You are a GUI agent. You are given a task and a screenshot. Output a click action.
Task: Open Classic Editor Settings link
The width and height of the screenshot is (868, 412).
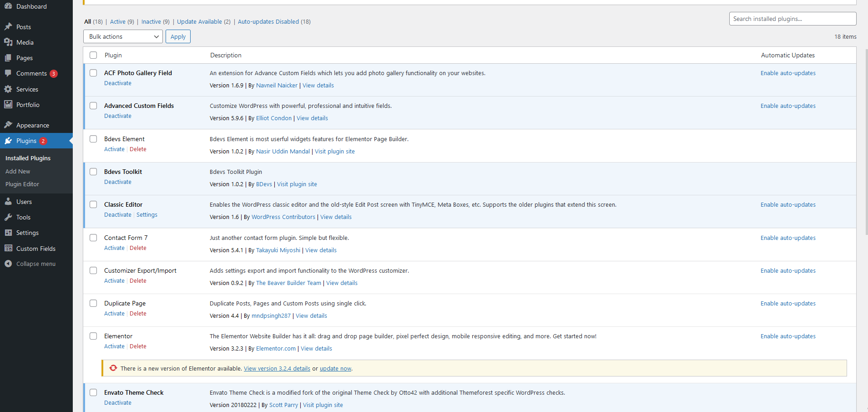click(x=147, y=214)
